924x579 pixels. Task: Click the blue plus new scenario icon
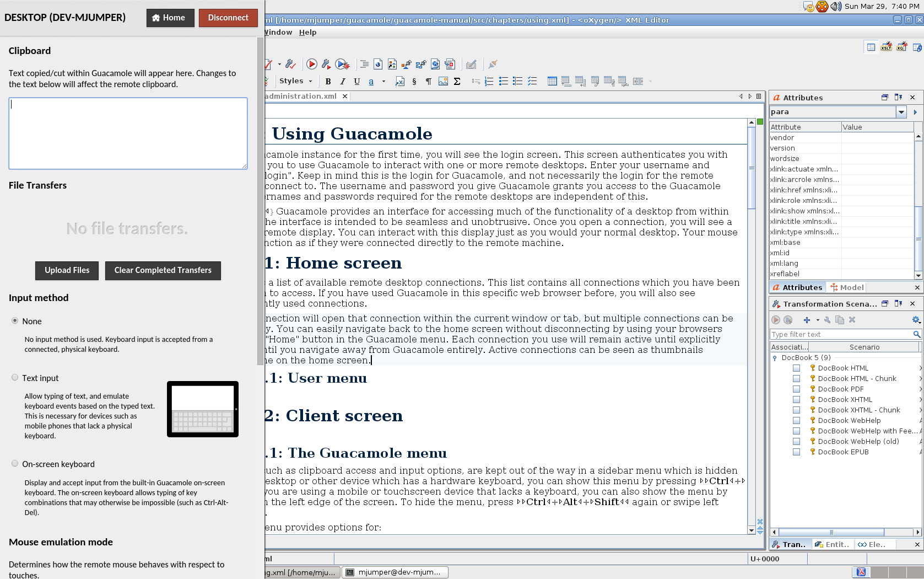pyautogui.click(x=807, y=320)
